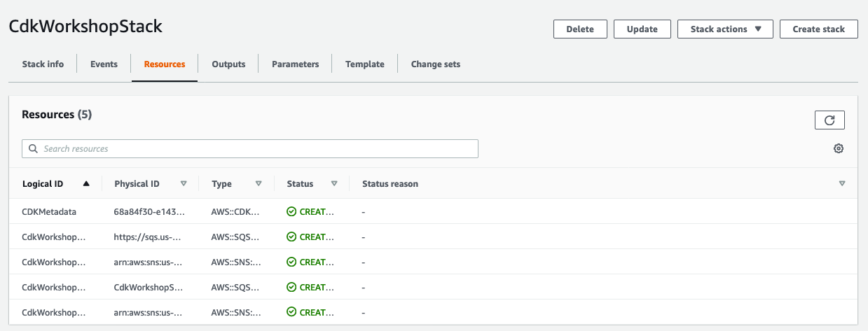This screenshot has width=868, height=331.
Task: Select the Resources tab
Action: point(165,64)
